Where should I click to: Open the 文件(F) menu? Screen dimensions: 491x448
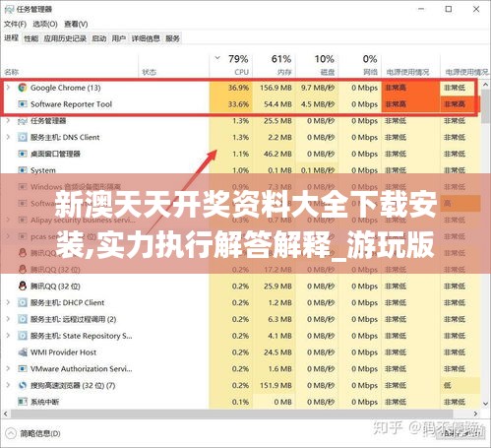pyautogui.click(x=15, y=24)
